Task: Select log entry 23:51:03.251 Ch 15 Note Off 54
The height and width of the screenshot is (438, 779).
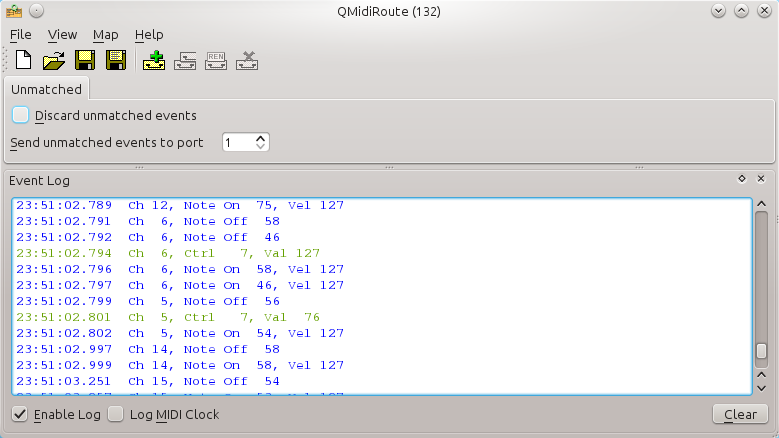Action: pyautogui.click(x=148, y=381)
